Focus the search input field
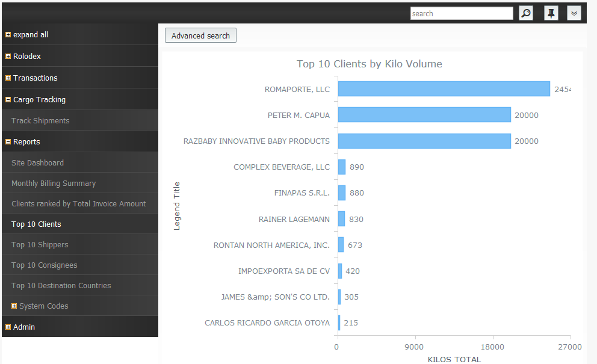597x364 pixels. point(462,13)
